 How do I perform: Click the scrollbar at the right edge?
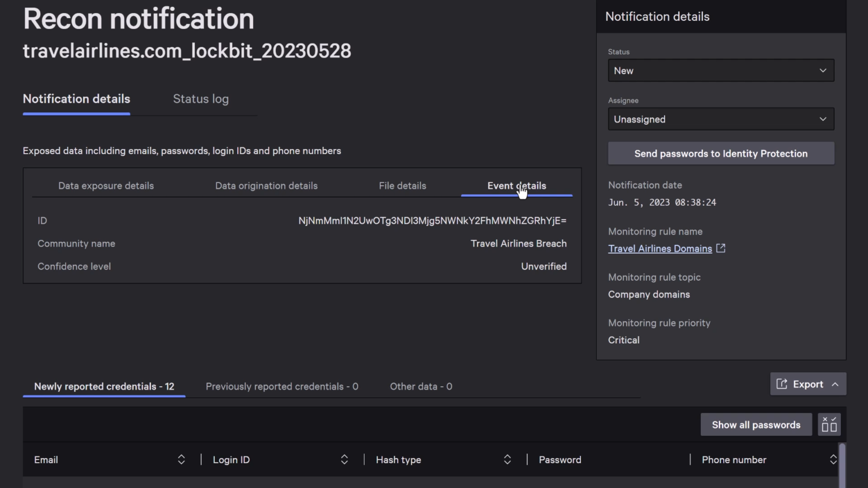pos(842,463)
